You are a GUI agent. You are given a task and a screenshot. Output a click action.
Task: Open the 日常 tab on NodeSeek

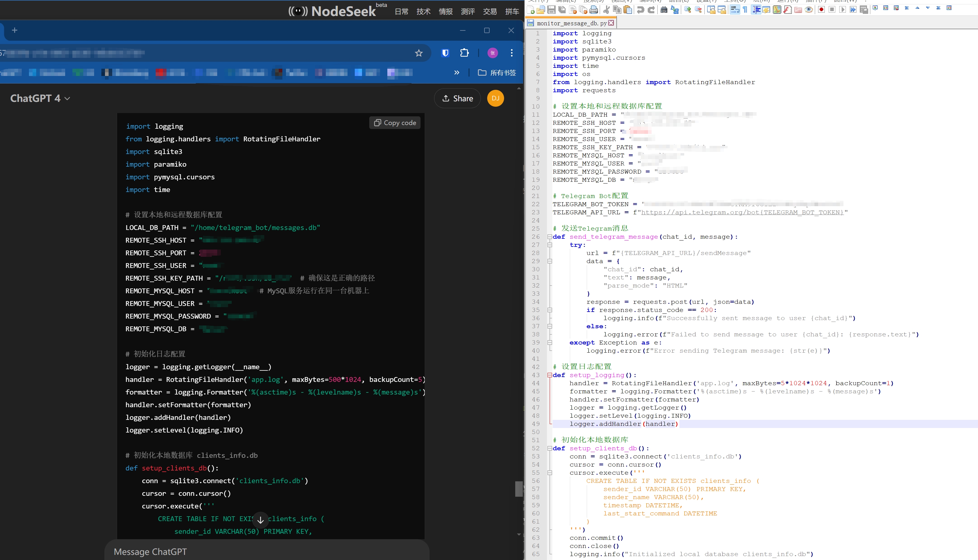tap(402, 11)
